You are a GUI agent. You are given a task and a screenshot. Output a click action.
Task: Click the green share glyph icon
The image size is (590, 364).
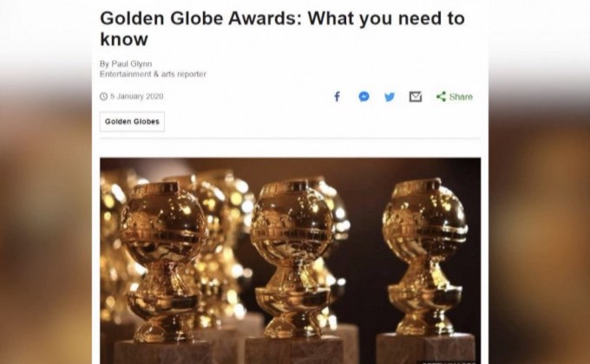[441, 97]
